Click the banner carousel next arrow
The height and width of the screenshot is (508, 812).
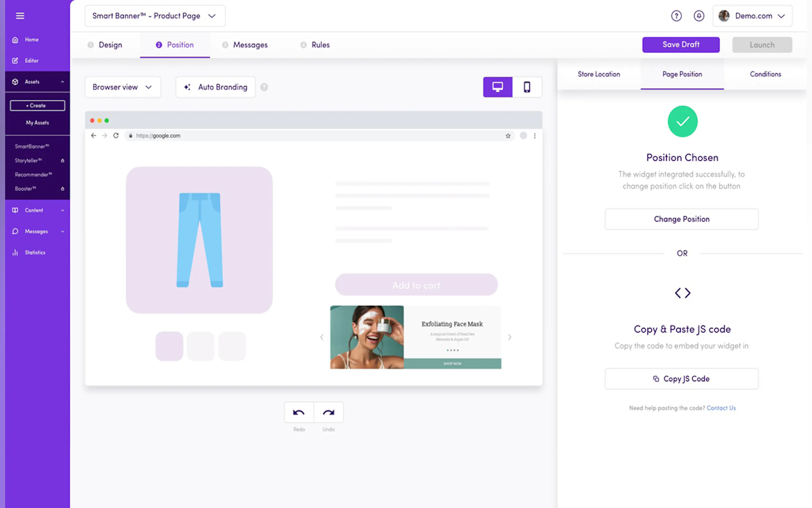pyautogui.click(x=509, y=337)
